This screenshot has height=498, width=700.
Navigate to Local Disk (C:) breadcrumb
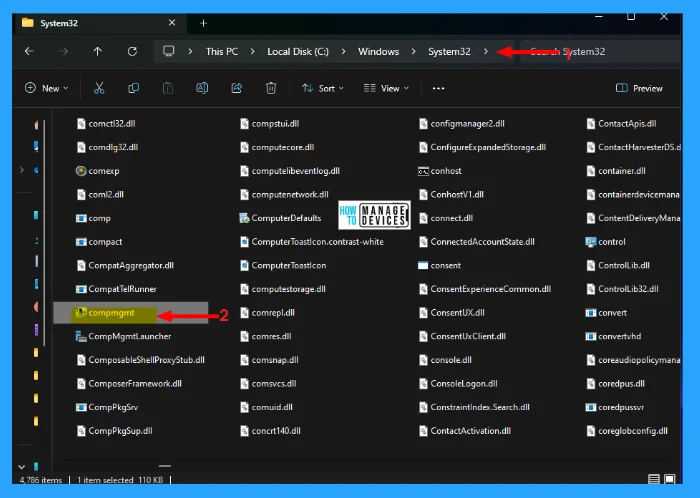tap(298, 52)
